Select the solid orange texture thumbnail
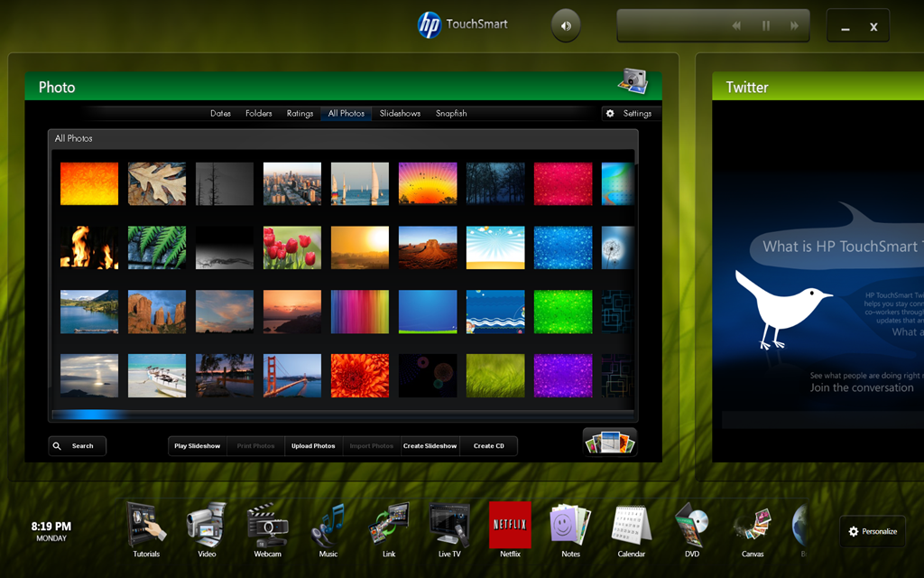Viewport: 924px width, 578px height. (89, 184)
